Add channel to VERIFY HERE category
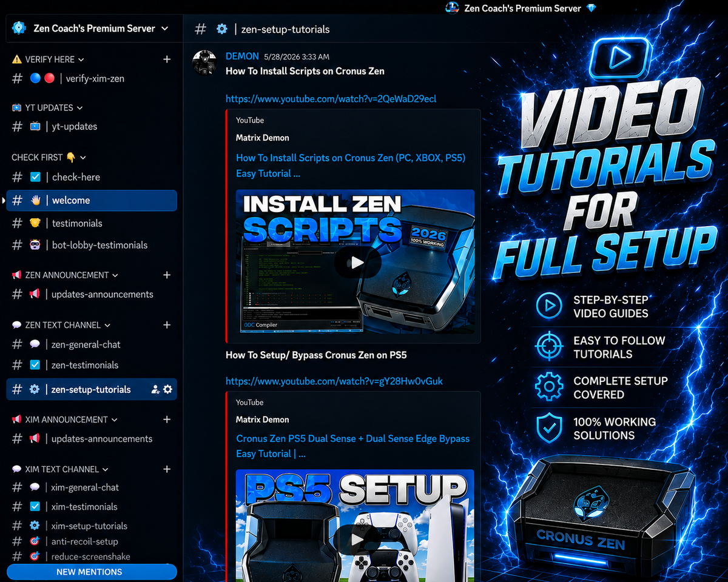The image size is (728, 582). 167,59
